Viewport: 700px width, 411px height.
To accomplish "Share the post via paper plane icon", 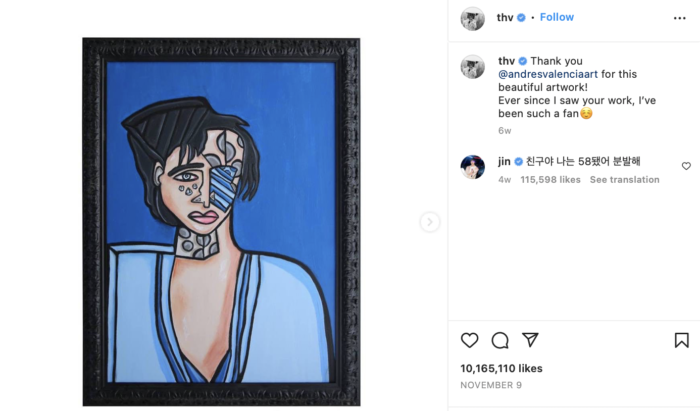I will [531, 340].
